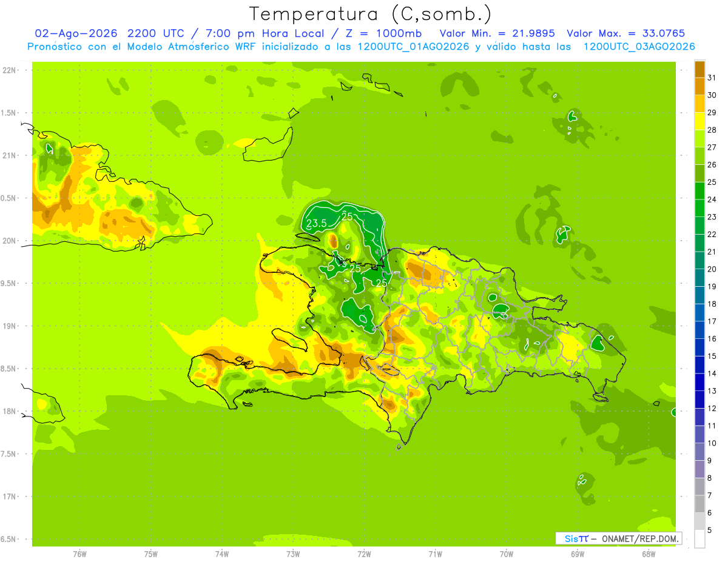Click the '76W' longitude axis label

point(79,554)
